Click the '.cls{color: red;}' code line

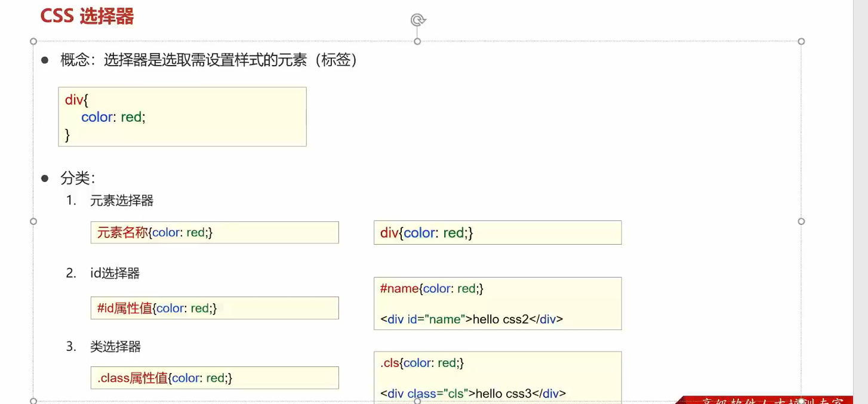[422, 363]
